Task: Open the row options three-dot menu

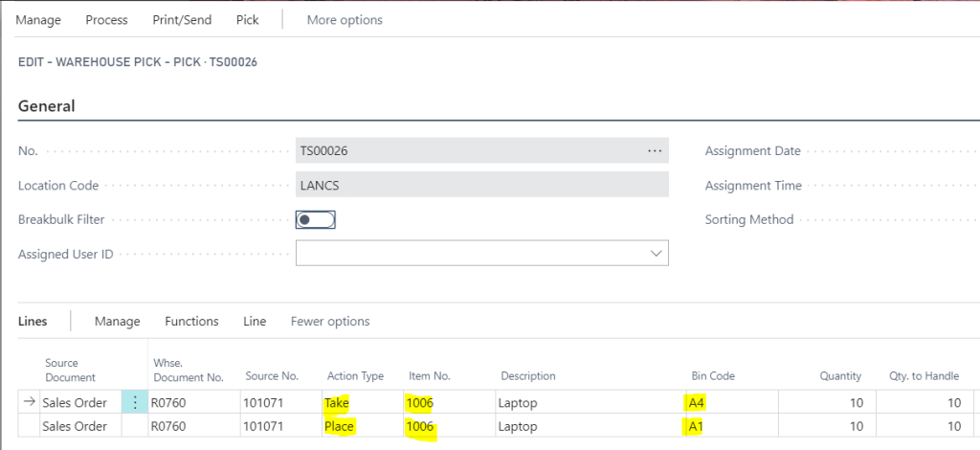Action: click(x=135, y=403)
